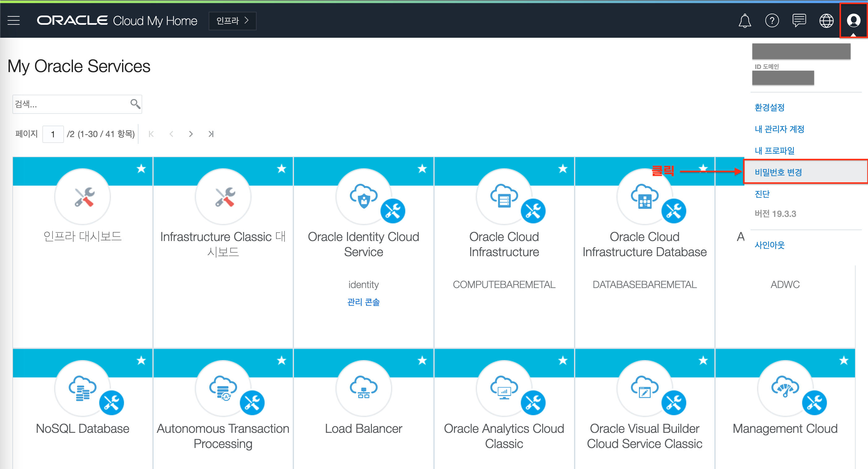
Task: Click the ADWC service label
Action: tap(785, 284)
